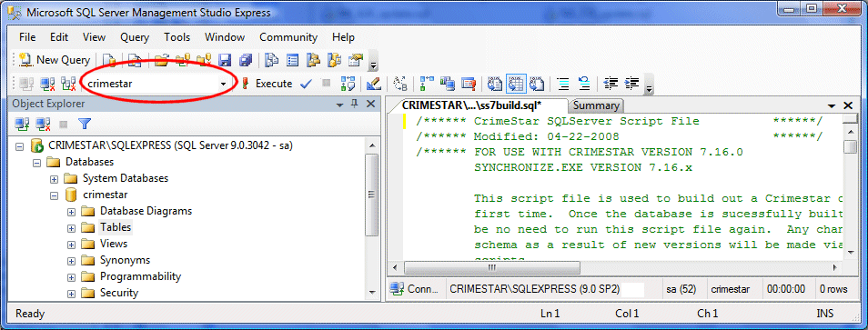This screenshot has width=868, height=330.
Task: Click the Save floppy disk icon
Action: [225, 60]
